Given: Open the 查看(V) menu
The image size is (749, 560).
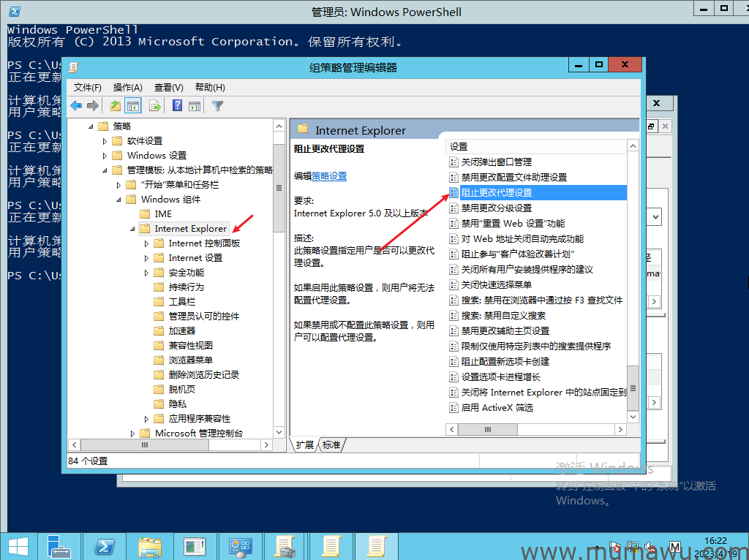Looking at the screenshot, I should click(x=168, y=87).
